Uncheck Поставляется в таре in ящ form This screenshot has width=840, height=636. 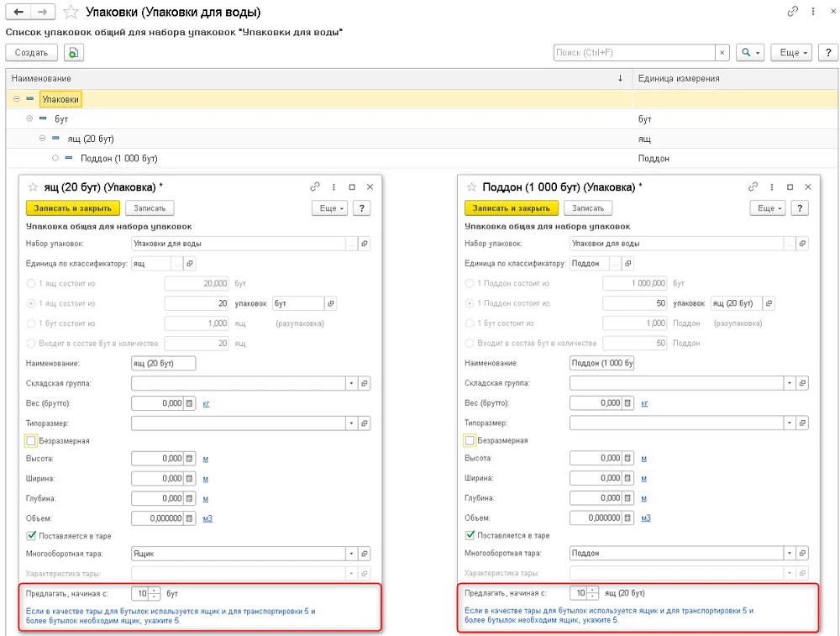pos(31,535)
